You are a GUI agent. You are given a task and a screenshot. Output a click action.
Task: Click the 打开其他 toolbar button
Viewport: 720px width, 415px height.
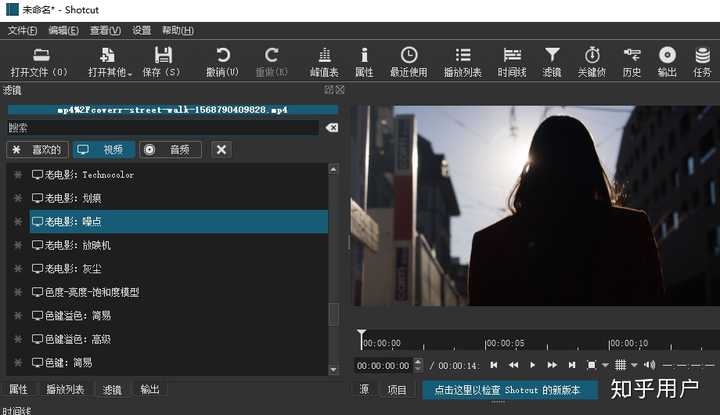(x=109, y=62)
